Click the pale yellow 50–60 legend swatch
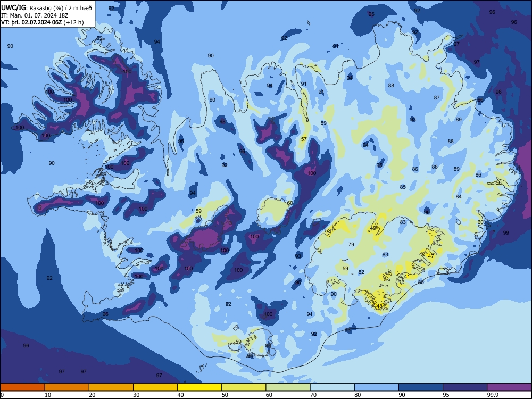The height and width of the screenshot is (399, 532). (x=244, y=387)
